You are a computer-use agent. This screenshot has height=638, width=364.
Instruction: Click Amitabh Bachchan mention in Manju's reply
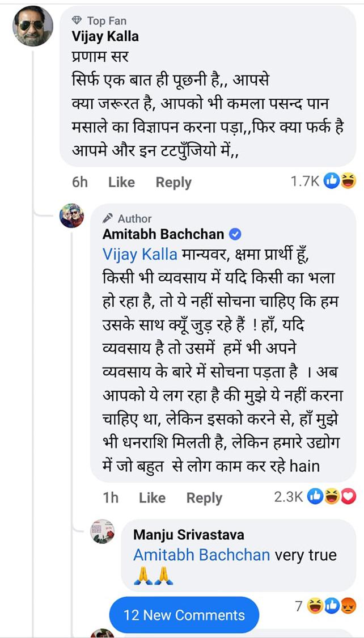201,554
